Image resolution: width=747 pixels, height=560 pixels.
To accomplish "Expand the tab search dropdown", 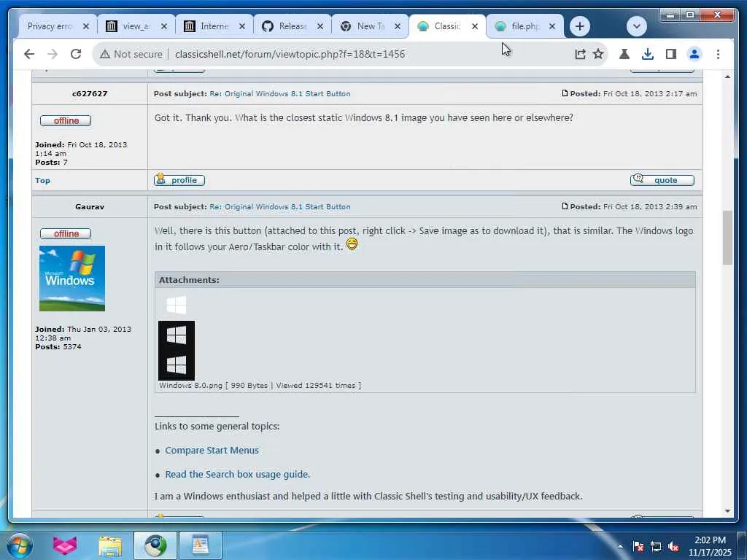I will coord(636,26).
